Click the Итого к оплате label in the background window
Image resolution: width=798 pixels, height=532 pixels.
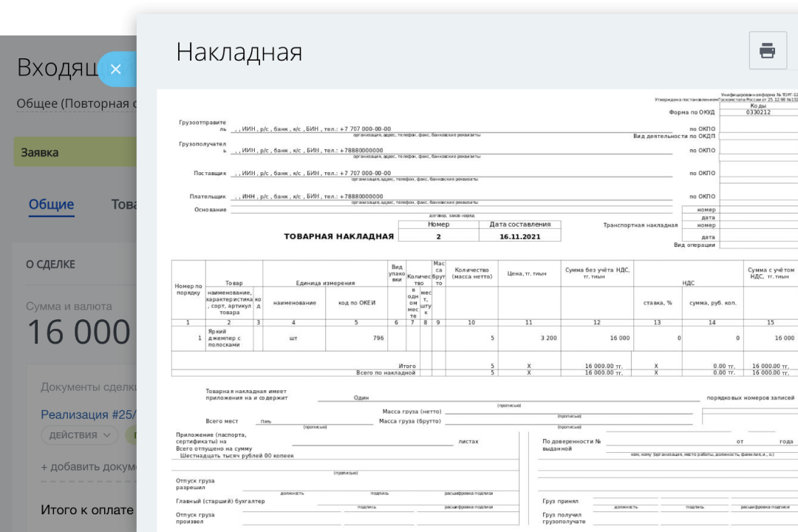tap(87, 510)
